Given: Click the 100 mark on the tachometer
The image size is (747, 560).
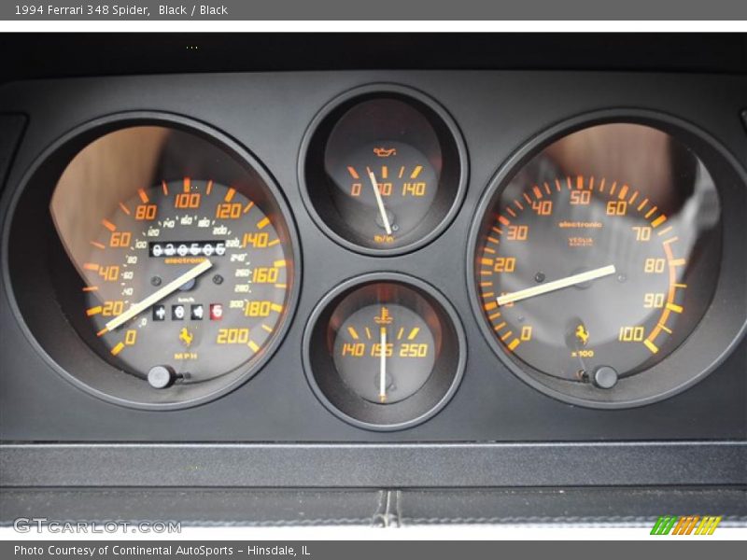Looking at the screenshot, I should click(x=630, y=334).
